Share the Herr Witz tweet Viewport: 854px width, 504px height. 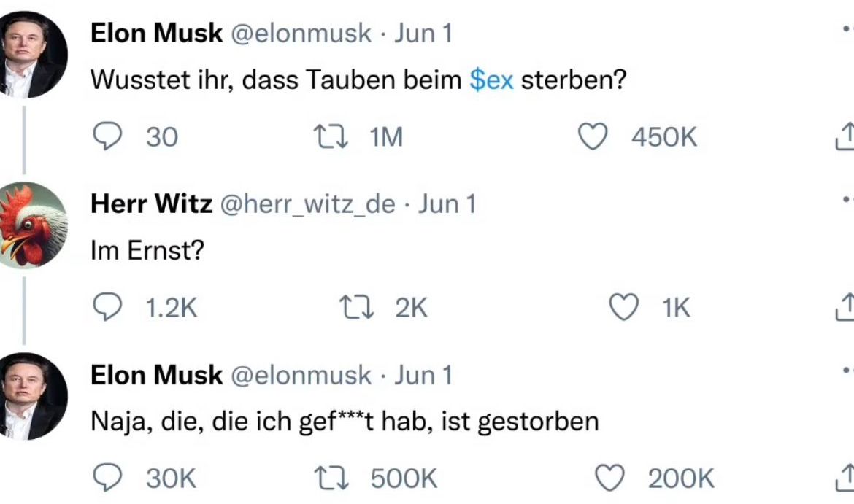click(x=844, y=308)
